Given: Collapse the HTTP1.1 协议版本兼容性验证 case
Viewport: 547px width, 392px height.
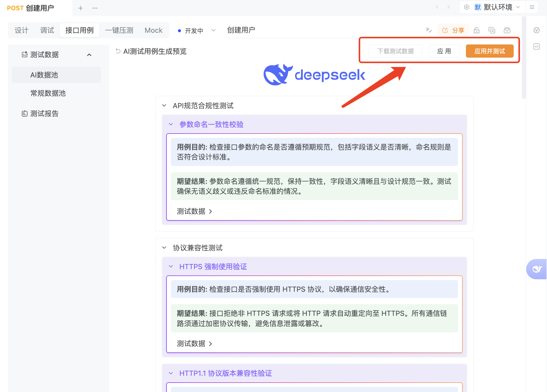Looking at the screenshot, I should pos(171,373).
